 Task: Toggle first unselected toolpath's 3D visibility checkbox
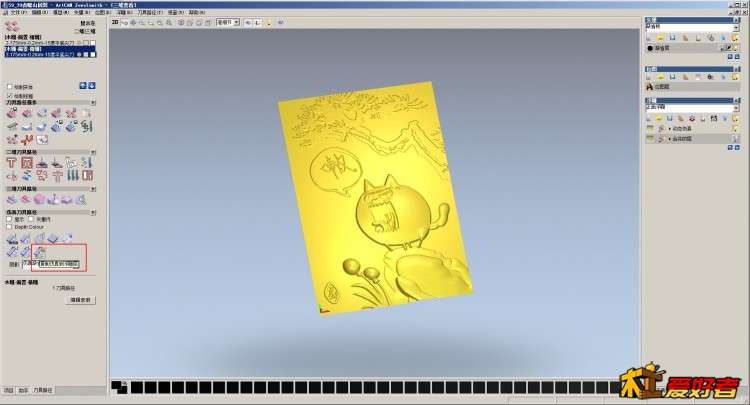[x=93, y=43]
